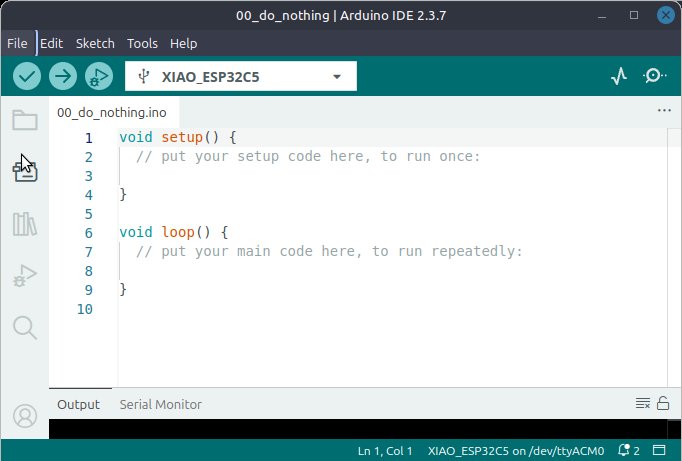Open the Sketch menu
Viewport: 682px width, 461px height.
point(95,43)
